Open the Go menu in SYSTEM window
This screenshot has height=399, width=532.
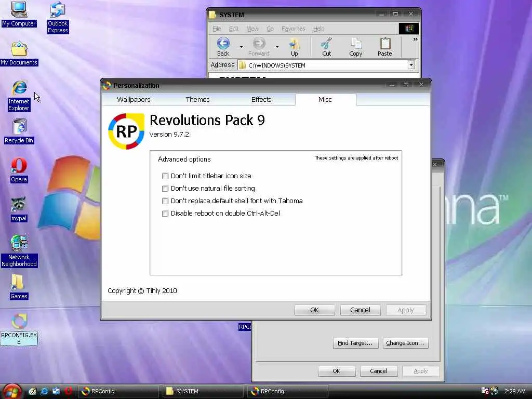coord(270,29)
